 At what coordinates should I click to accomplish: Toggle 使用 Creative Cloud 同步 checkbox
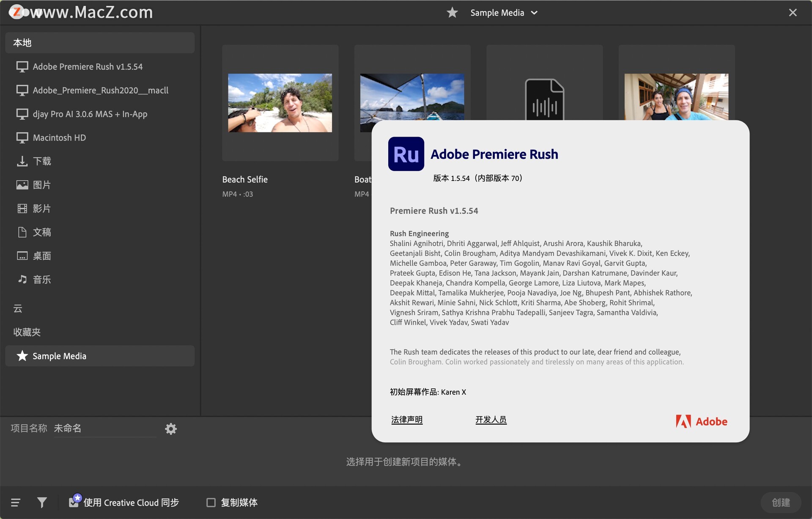pos(74,502)
